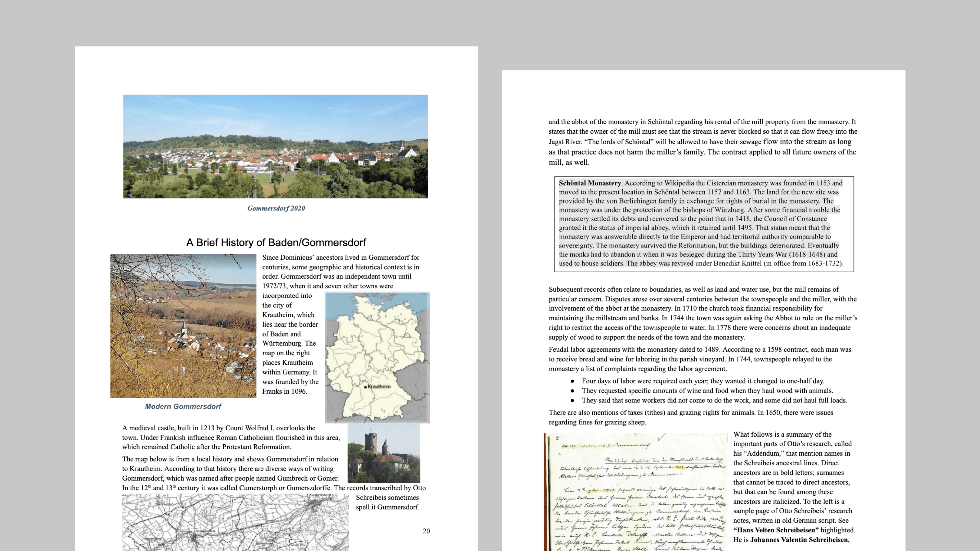Select the medieval castle tower photo

coord(384,453)
